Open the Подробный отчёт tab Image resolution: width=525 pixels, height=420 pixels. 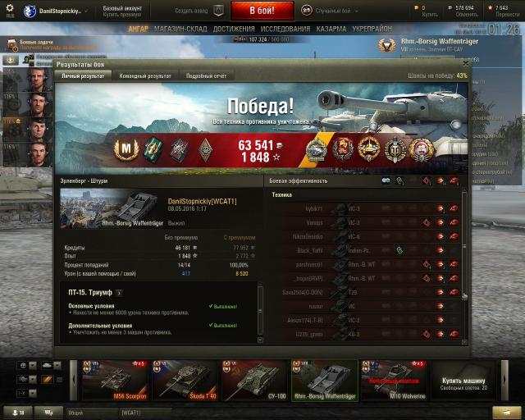(x=206, y=76)
